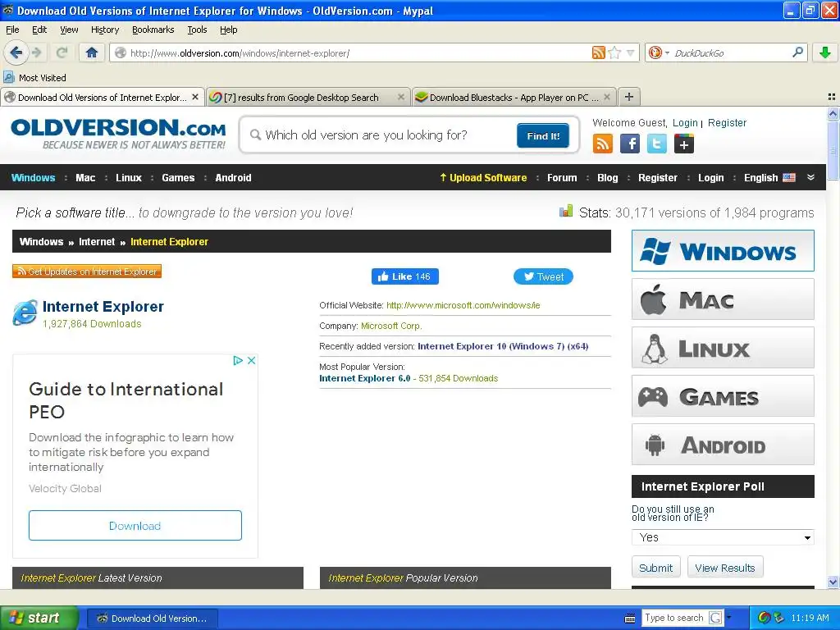The width and height of the screenshot is (840, 630).
Task: Click the Type to search box in taskbar
Action: (x=674, y=618)
